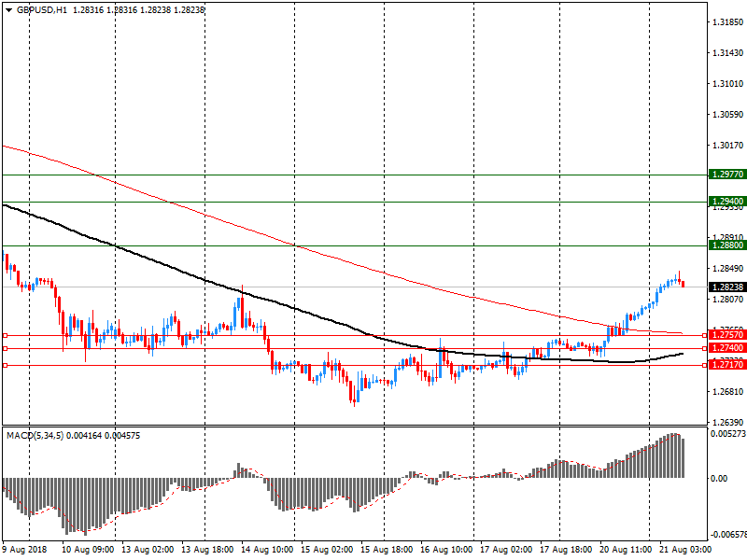Click the 17 Aug 02:00 time axis label
The image size is (747, 560).
tap(506, 550)
